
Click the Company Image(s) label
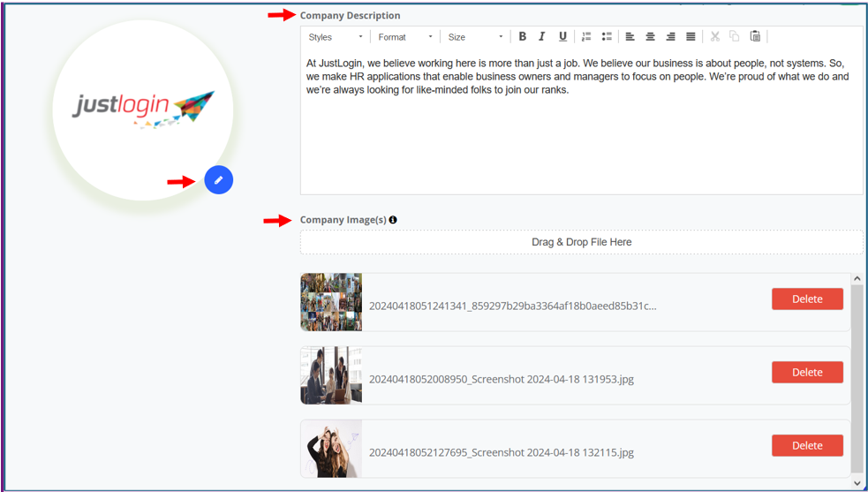click(343, 220)
